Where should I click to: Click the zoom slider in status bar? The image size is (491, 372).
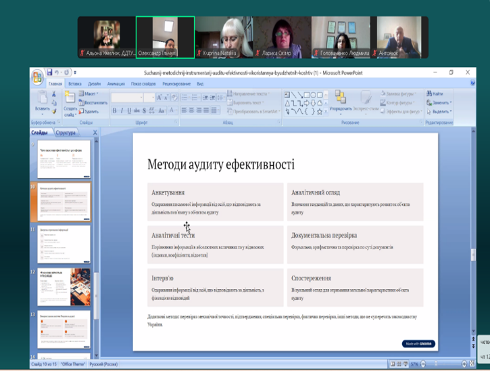pos(443,364)
